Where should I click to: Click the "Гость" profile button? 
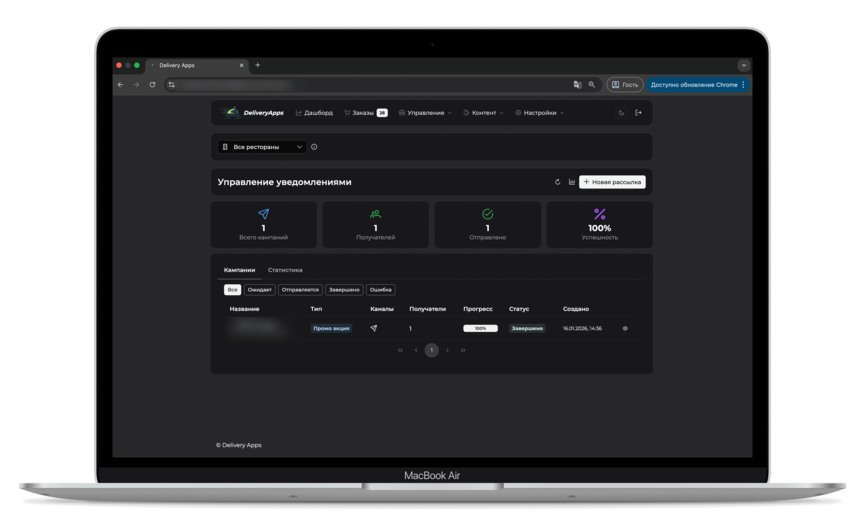[625, 85]
